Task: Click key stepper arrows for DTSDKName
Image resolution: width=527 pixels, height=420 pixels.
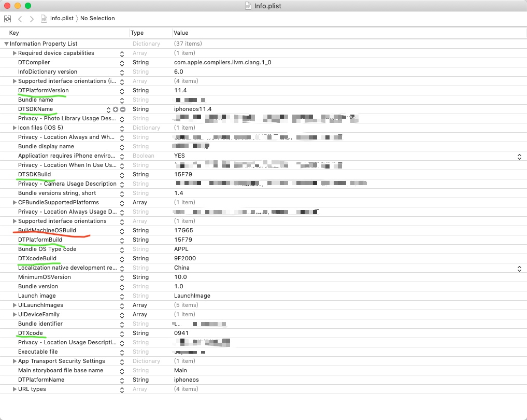Action: pos(109,109)
